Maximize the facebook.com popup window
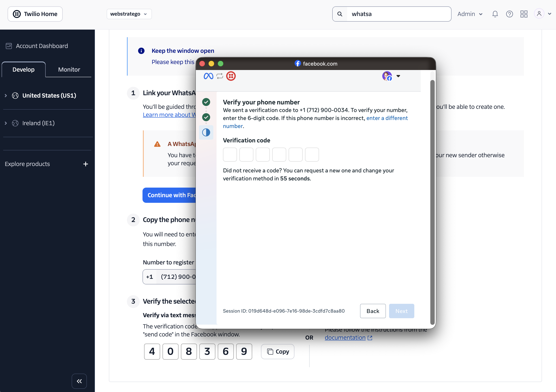Viewport: 556px width, 392px height. [x=221, y=64]
